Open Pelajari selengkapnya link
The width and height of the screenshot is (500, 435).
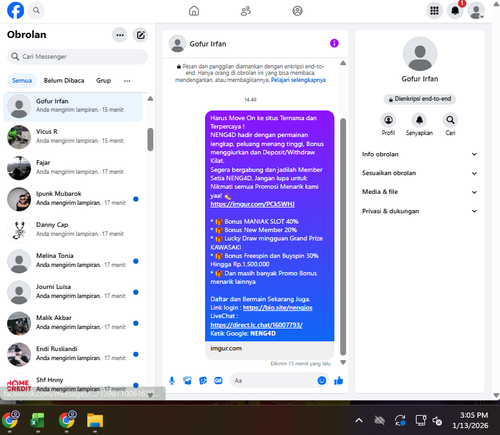pyautogui.click(x=298, y=80)
